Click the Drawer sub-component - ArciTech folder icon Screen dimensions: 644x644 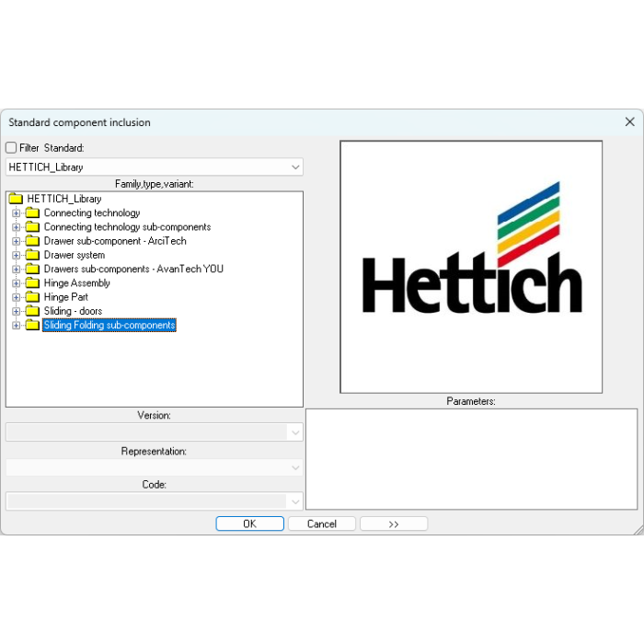(32, 241)
